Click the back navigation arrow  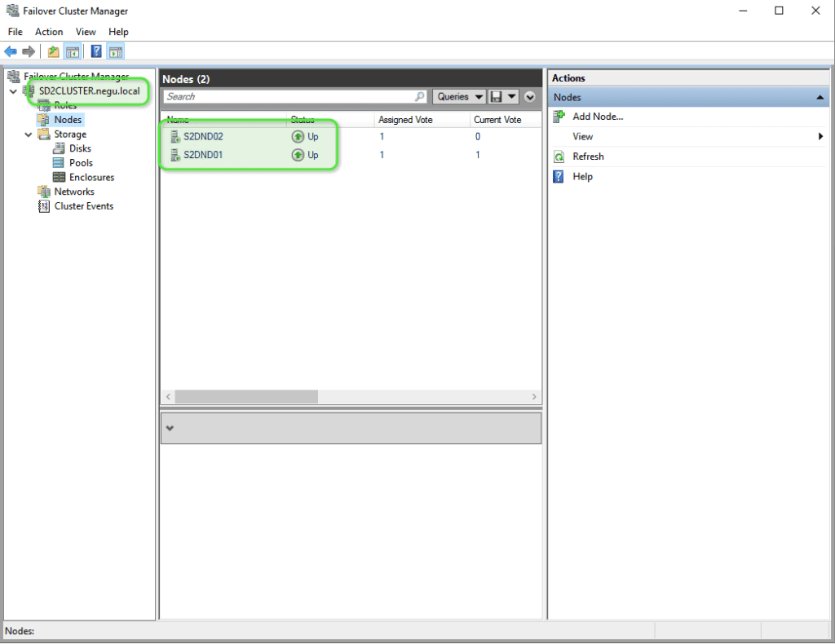point(10,51)
